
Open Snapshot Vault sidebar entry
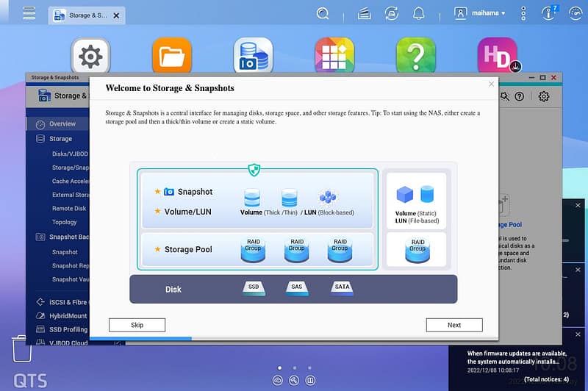coord(71,279)
